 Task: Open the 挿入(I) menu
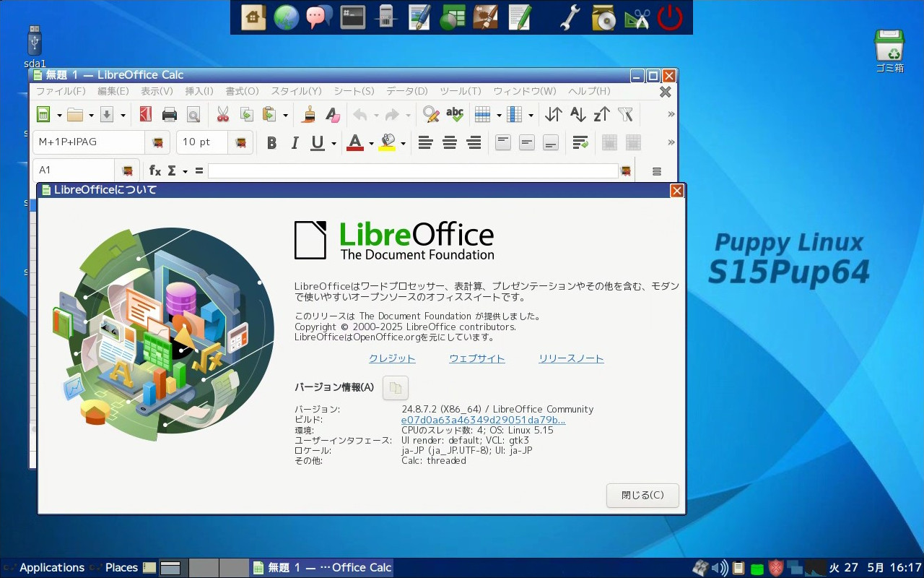pos(199,91)
